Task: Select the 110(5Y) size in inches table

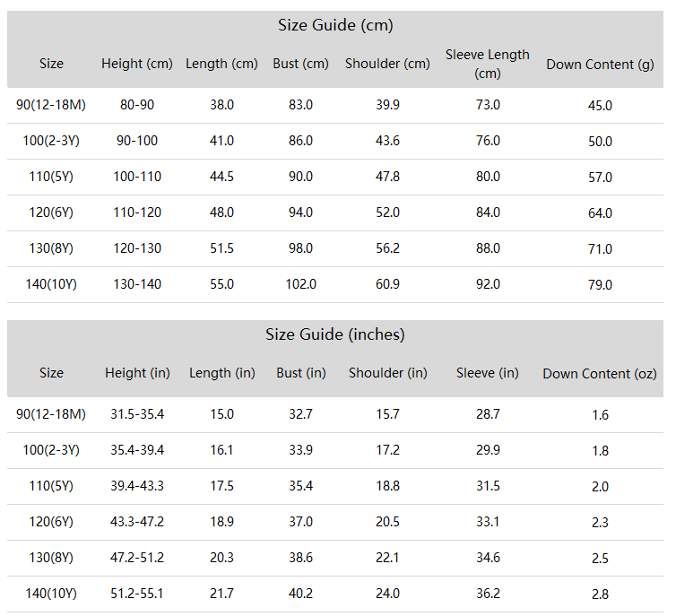Action: (51, 486)
